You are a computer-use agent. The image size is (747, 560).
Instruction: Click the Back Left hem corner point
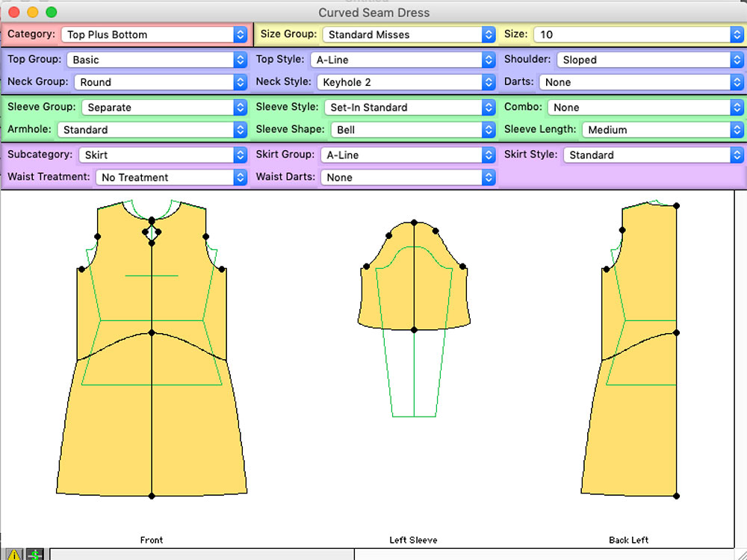click(x=677, y=497)
